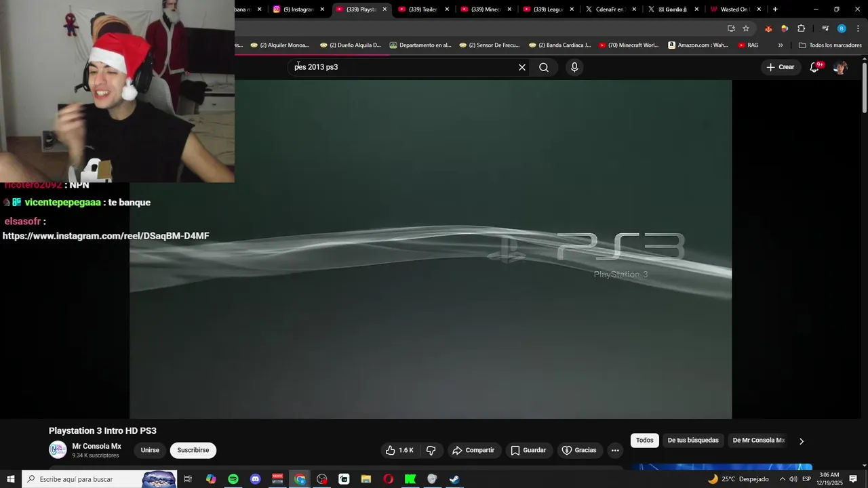Open Chrome extensions puzzle icon
The image size is (868, 488).
click(802, 28)
